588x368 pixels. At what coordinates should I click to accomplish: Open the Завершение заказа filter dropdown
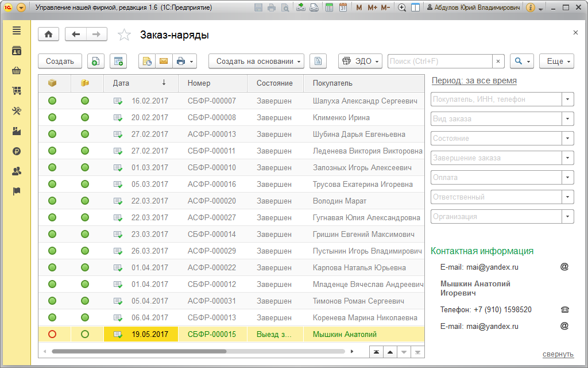pyautogui.click(x=568, y=158)
